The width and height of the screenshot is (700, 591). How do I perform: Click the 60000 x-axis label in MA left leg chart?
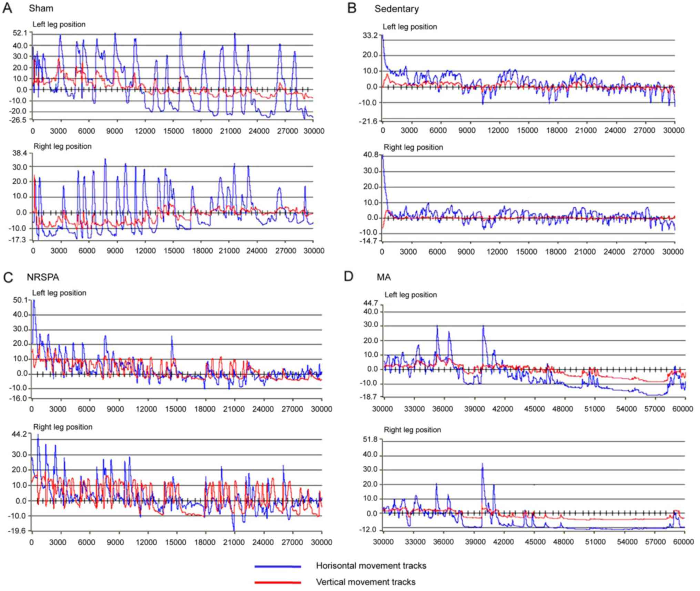682,409
